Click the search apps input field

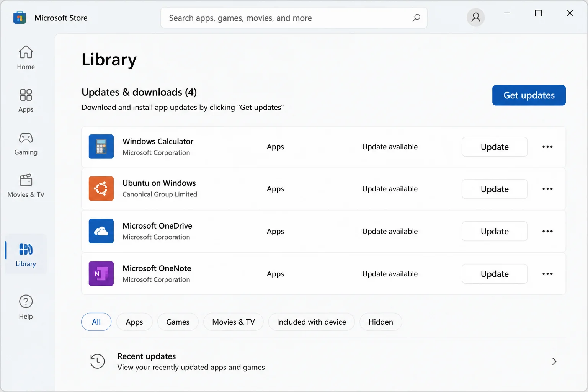[294, 18]
